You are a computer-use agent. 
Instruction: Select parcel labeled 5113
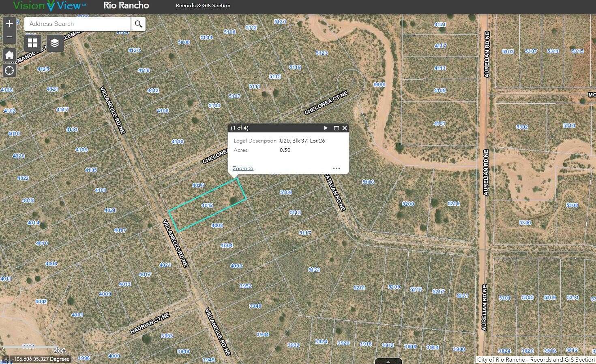(295, 213)
